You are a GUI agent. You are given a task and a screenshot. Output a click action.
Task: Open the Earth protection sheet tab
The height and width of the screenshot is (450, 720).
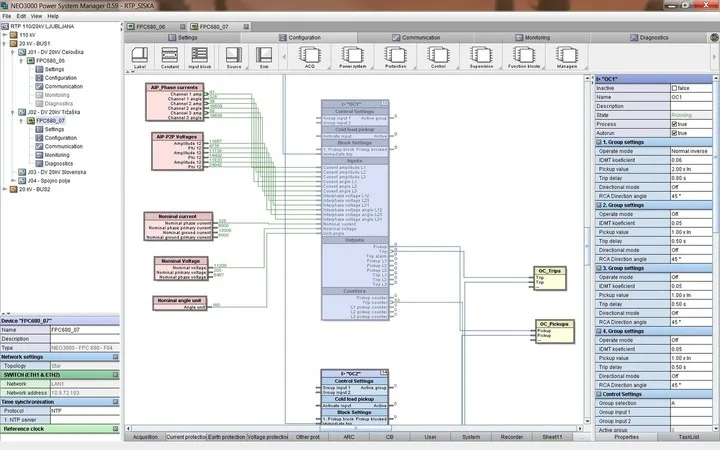pyautogui.click(x=227, y=437)
